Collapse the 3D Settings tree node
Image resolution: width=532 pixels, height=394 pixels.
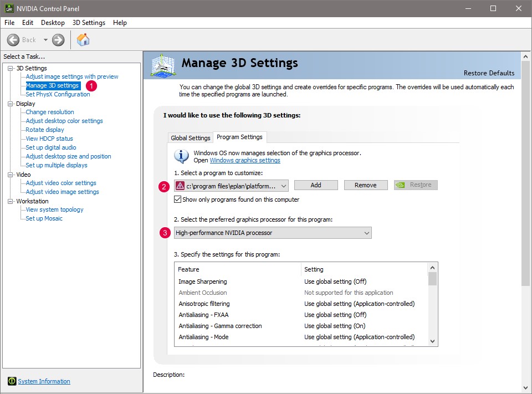[11, 68]
